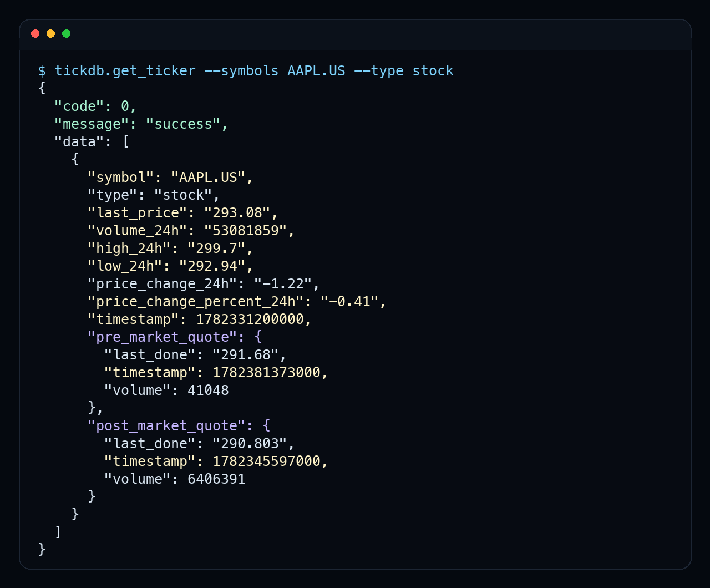710x588 pixels.
Task: Select the percent change value -0.41
Action: pos(350,302)
